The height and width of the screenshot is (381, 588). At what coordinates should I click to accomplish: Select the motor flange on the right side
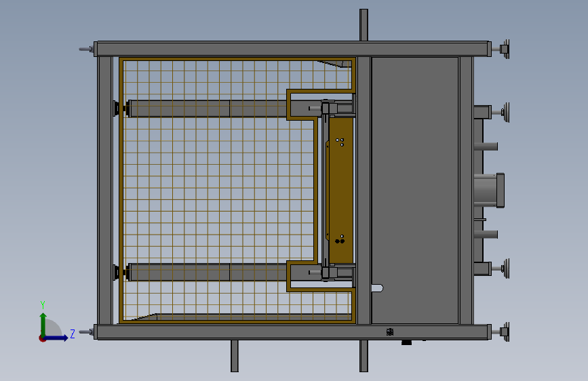[x=501, y=190]
